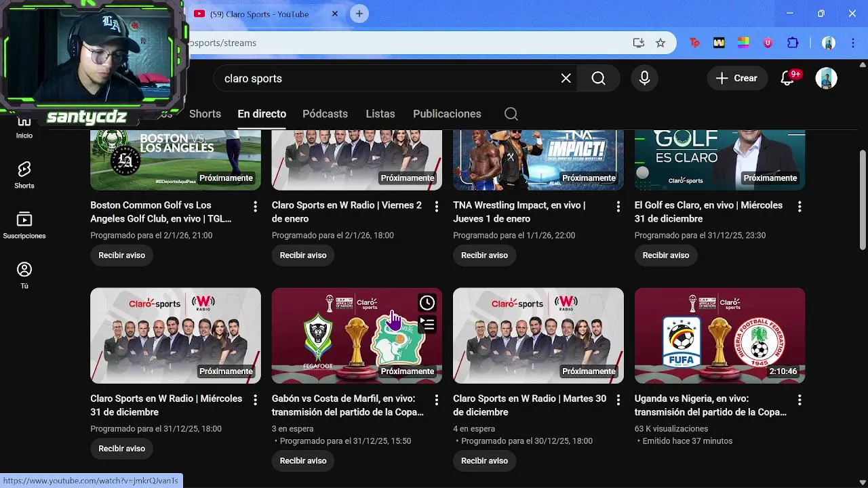
Task: Open the YouTube account avatar menu
Action: pyautogui.click(x=826, y=79)
